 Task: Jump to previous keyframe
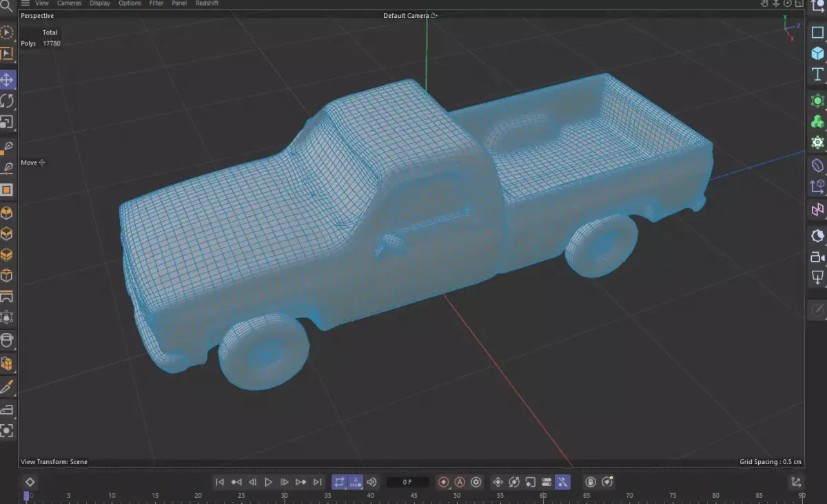click(x=236, y=482)
